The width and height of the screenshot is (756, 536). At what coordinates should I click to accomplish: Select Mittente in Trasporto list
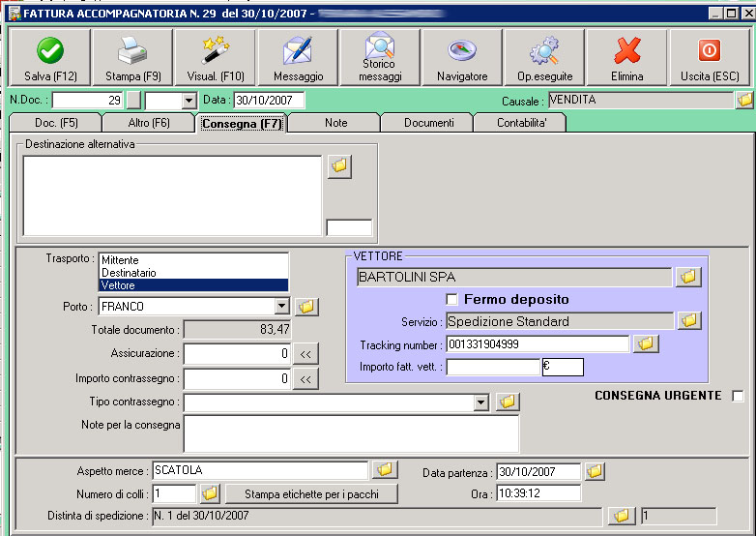(193, 260)
